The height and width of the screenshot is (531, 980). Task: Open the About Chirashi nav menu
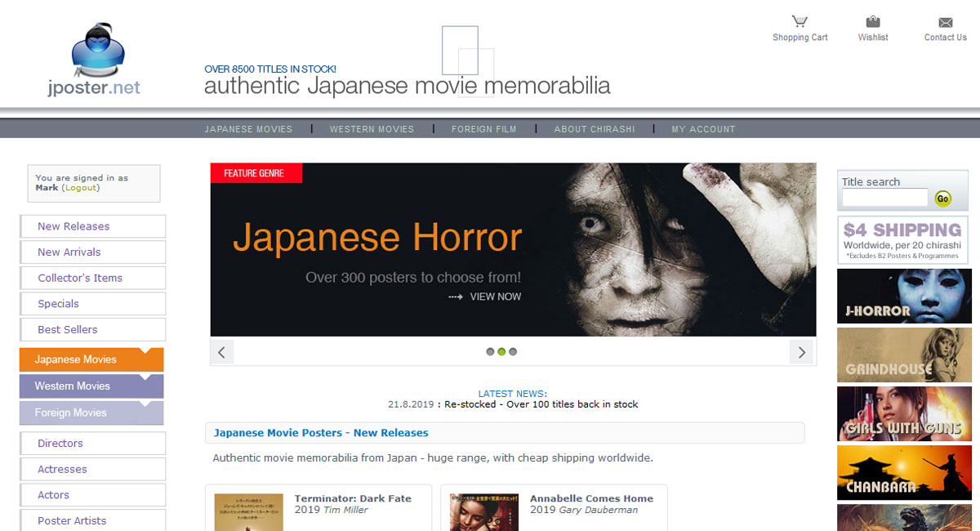[595, 129]
